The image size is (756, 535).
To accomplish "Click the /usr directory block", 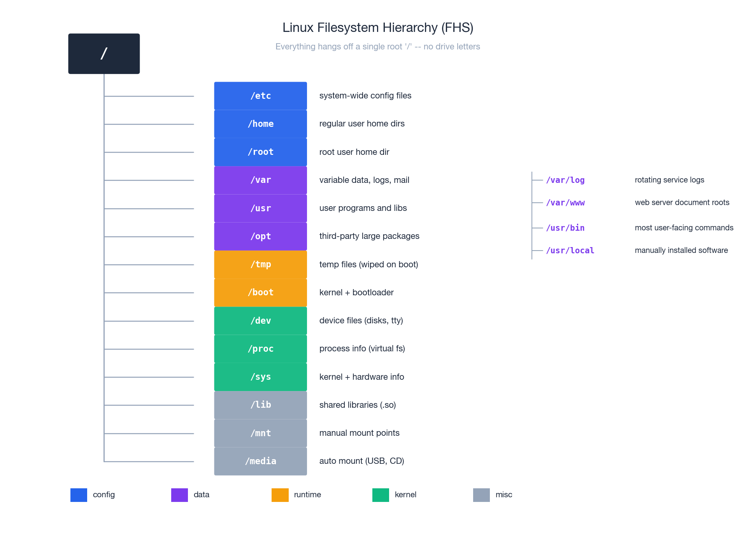I will pyautogui.click(x=260, y=208).
